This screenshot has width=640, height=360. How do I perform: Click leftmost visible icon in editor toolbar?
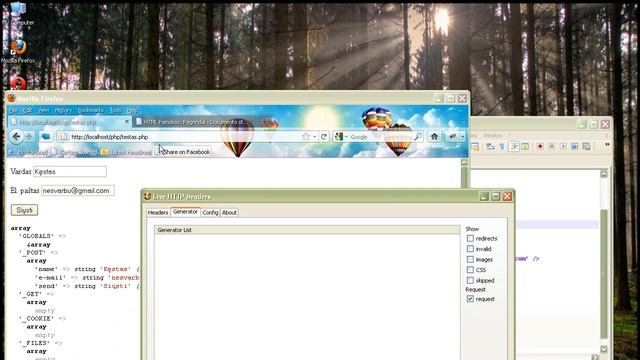click(475, 147)
